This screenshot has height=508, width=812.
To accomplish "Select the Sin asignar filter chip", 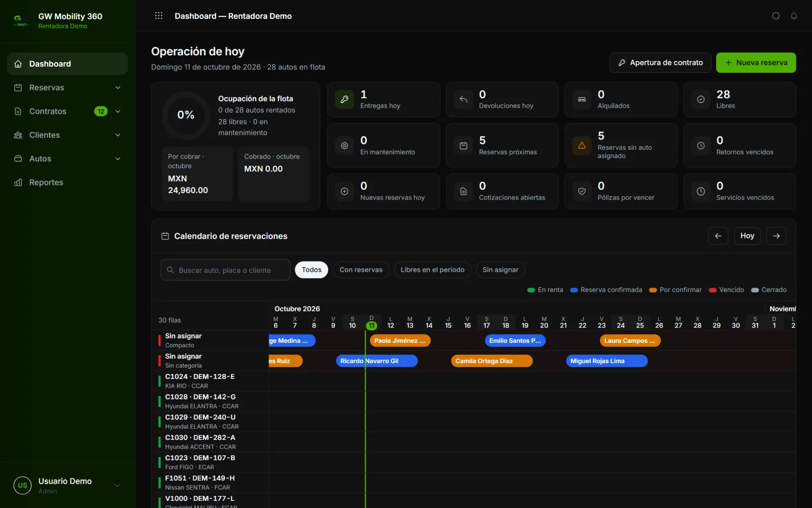I will point(500,270).
